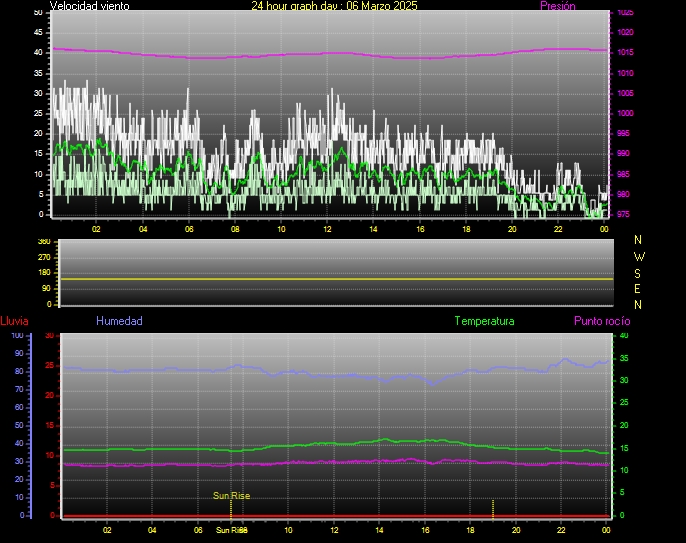The height and width of the screenshot is (543, 686).
Task: Click the Sun Rise dashed marker line
Action: pyautogui.click(x=231, y=510)
